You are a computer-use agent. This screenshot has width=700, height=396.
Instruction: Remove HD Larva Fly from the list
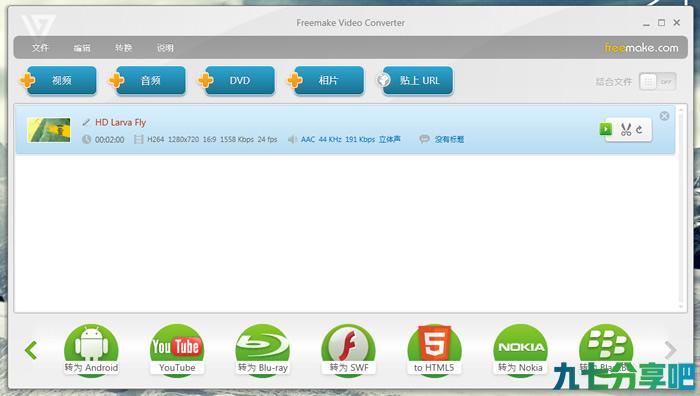click(664, 116)
